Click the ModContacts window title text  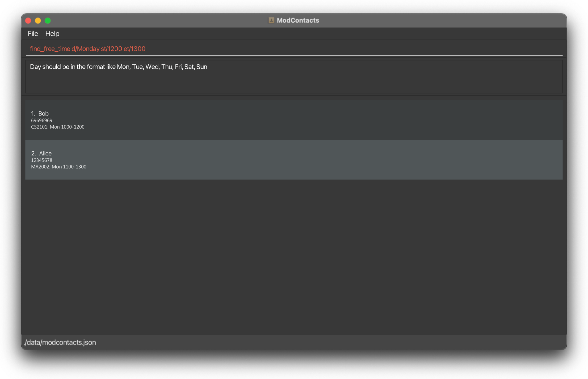coord(298,20)
